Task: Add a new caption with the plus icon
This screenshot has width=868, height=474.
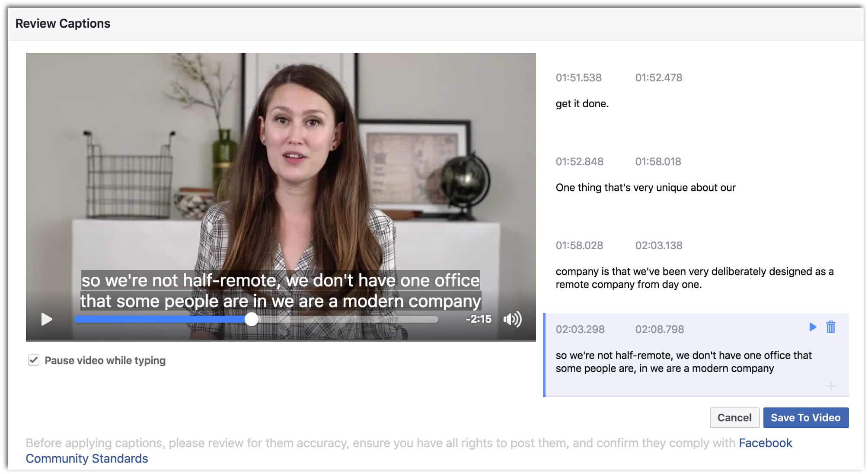Action: click(x=830, y=386)
